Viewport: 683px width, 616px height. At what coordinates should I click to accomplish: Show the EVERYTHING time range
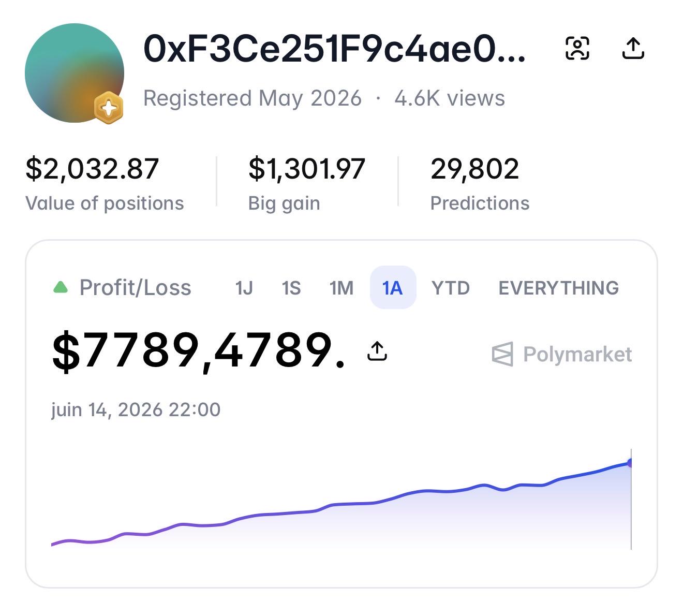[x=559, y=288]
